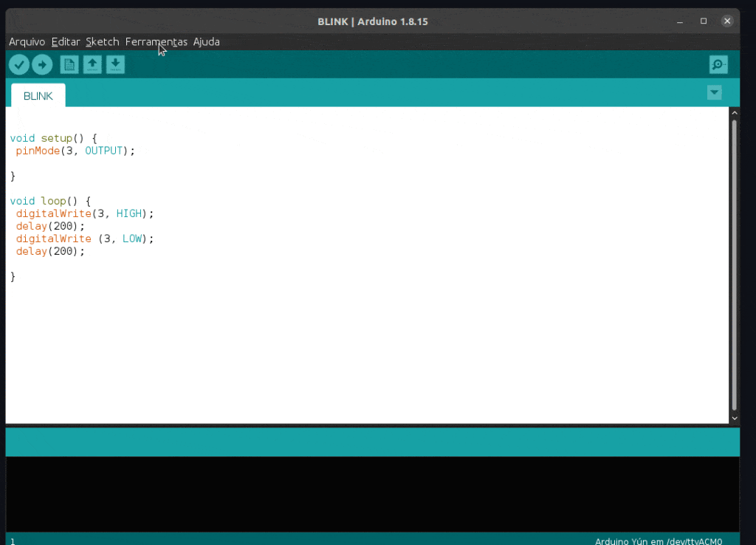Click the Upload arrow icon
This screenshot has height=545, width=756.
[x=42, y=64]
